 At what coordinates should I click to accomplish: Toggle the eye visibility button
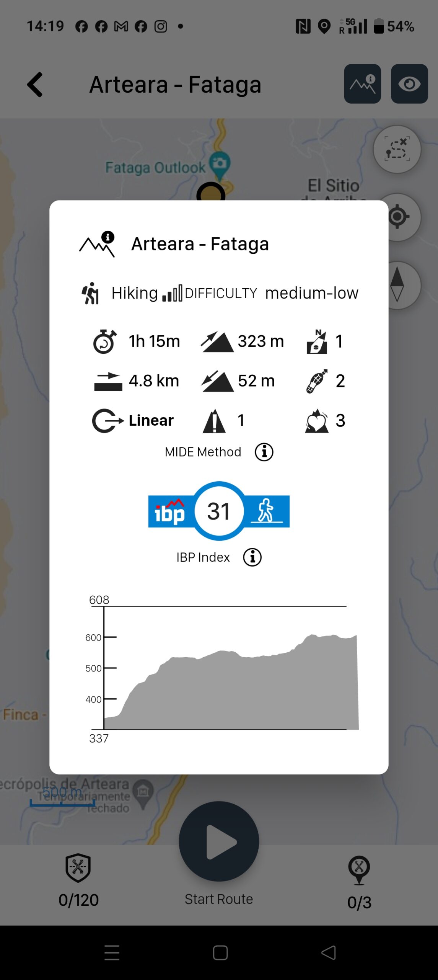click(x=409, y=84)
